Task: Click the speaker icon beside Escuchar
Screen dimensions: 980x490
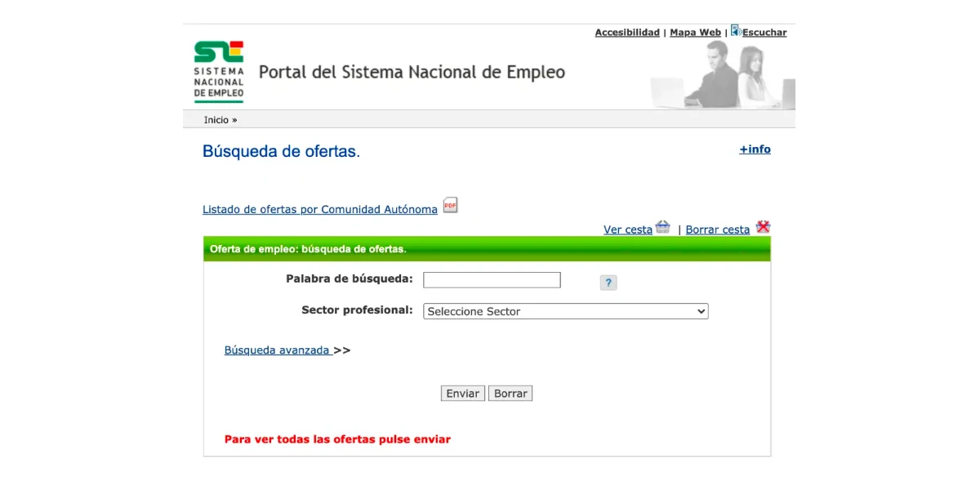Action: tap(736, 30)
